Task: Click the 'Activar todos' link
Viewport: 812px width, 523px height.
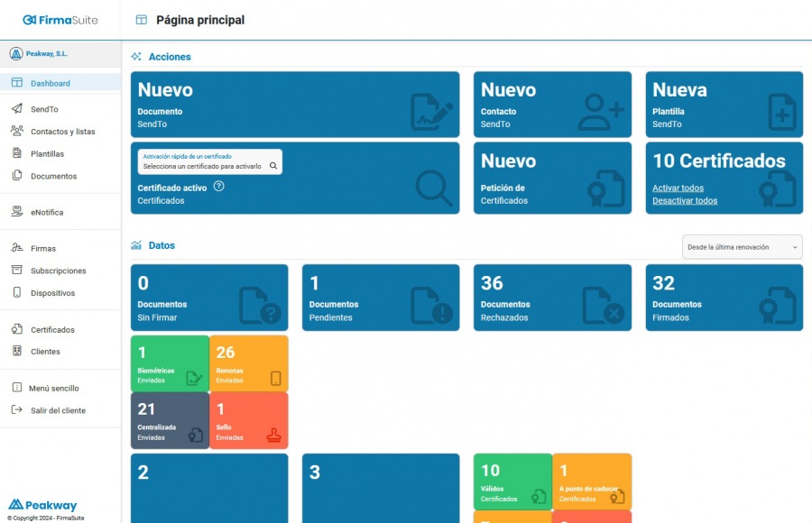Action: pos(677,186)
